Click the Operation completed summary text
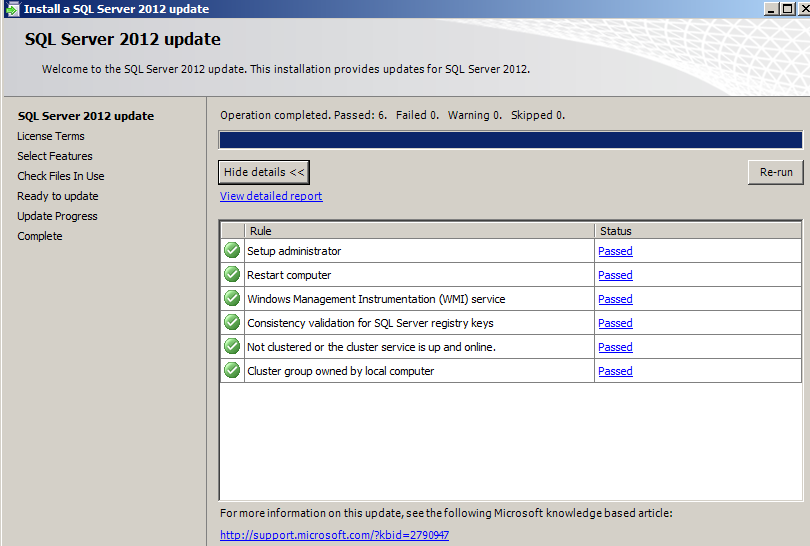The width and height of the screenshot is (810, 546). point(393,115)
